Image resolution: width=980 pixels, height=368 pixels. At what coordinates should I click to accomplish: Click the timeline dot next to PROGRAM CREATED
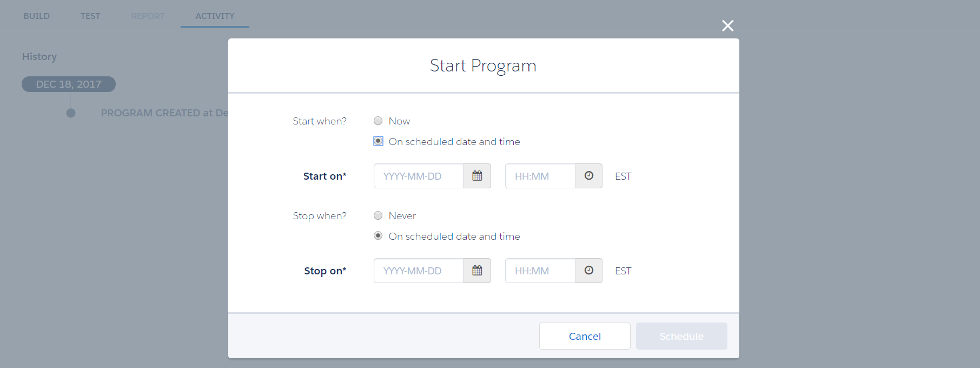coord(70,113)
